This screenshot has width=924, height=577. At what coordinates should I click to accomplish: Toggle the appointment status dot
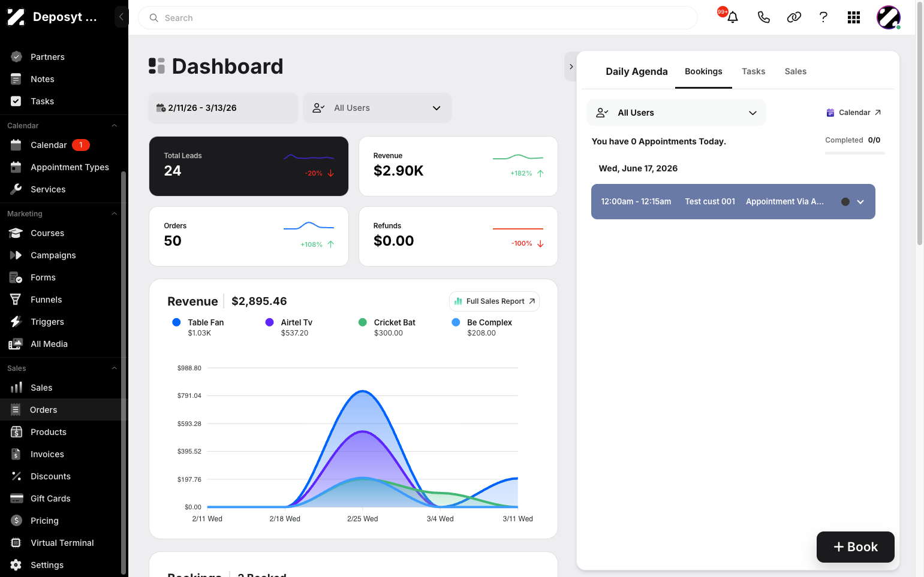[845, 202]
